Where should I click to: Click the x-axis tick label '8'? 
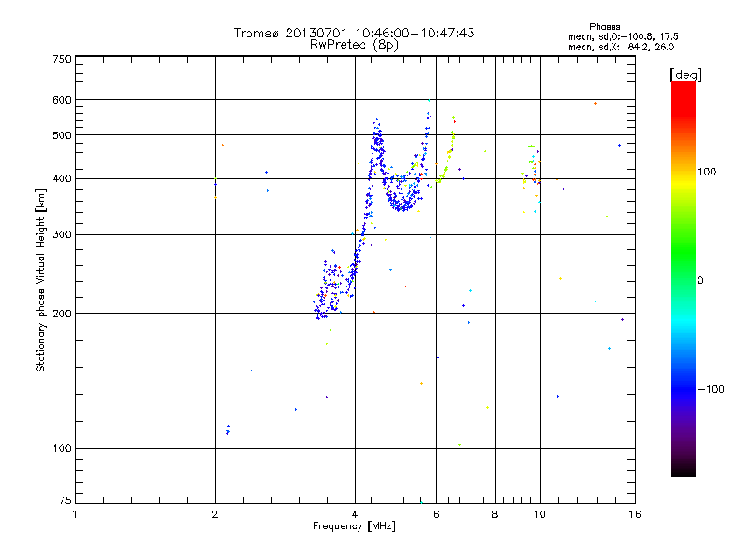click(495, 514)
